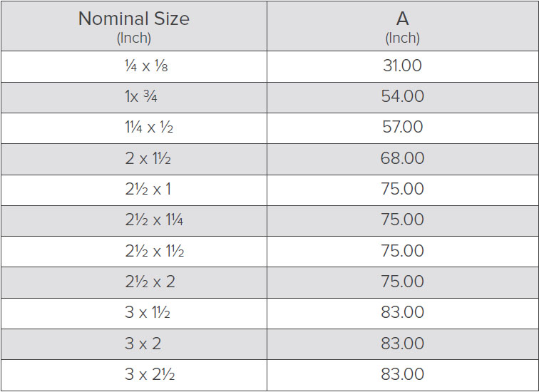Click the 1¼ x ½ size cell

click(134, 128)
